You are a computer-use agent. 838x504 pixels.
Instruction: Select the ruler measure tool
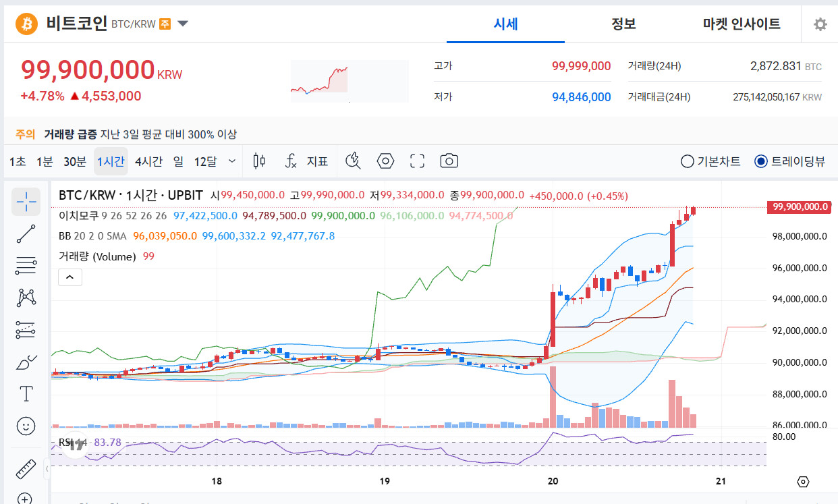click(26, 469)
